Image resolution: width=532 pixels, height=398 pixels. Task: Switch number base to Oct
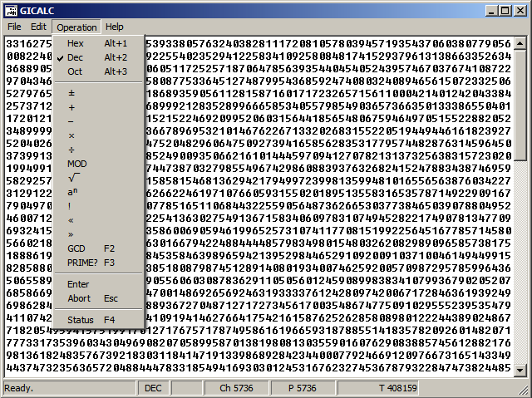tap(75, 71)
